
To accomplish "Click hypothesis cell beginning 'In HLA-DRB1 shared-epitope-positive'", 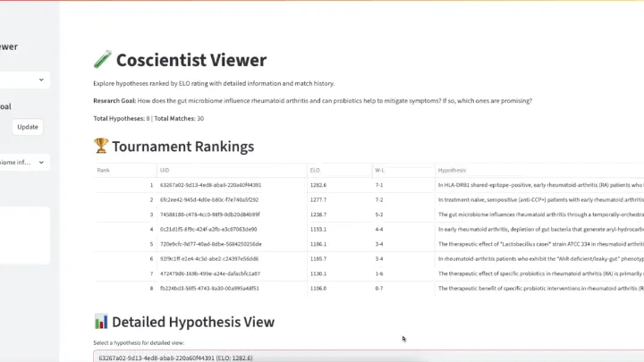I will [x=539, y=185].
